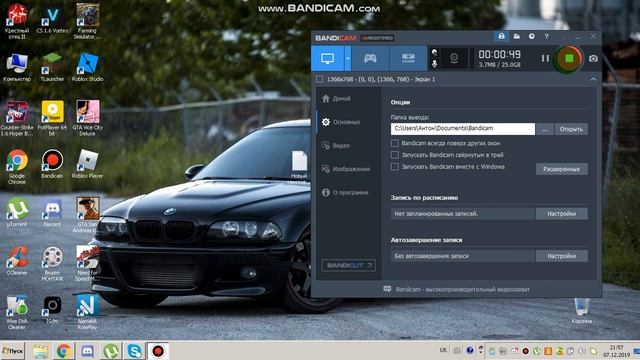Toggle the microphone icon in Bandicam
The height and width of the screenshot is (360, 640).
434,64
